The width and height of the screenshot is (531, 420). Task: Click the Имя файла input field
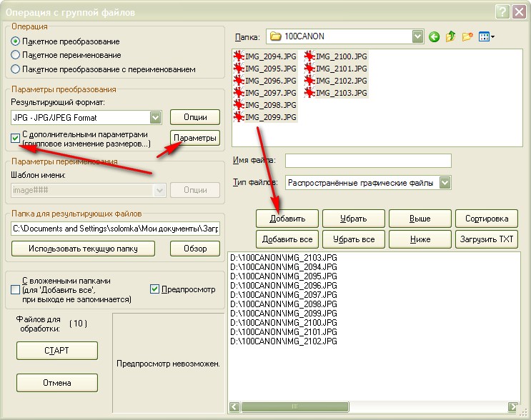(368, 160)
